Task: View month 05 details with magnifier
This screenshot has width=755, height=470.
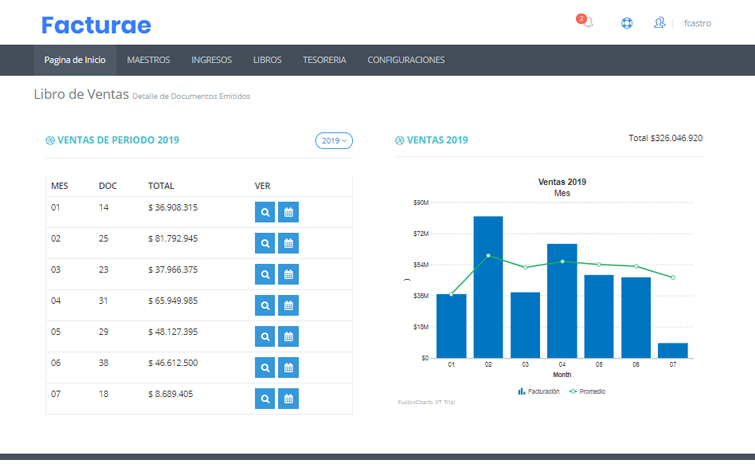Action: (265, 336)
